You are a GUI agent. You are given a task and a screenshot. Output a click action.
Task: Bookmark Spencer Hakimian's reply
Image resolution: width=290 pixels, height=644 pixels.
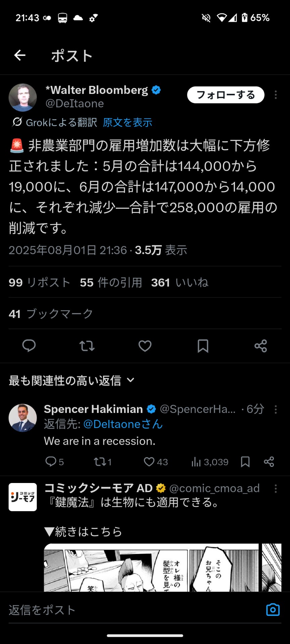point(245,462)
